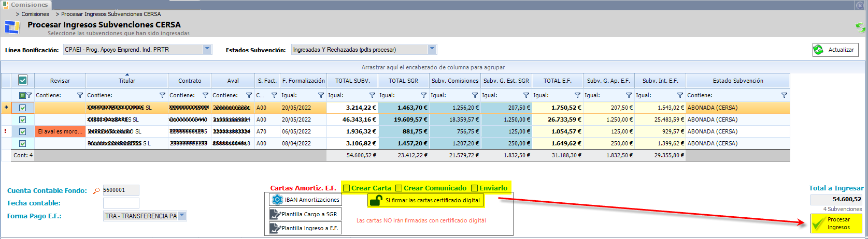Enable the Enviarlo checkbox
The width and height of the screenshot is (868, 239).
pos(474,188)
